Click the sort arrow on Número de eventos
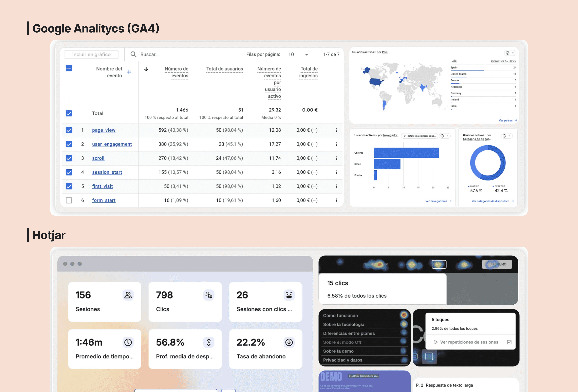The width and height of the screenshot is (578, 392). click(x=146, y=69)
